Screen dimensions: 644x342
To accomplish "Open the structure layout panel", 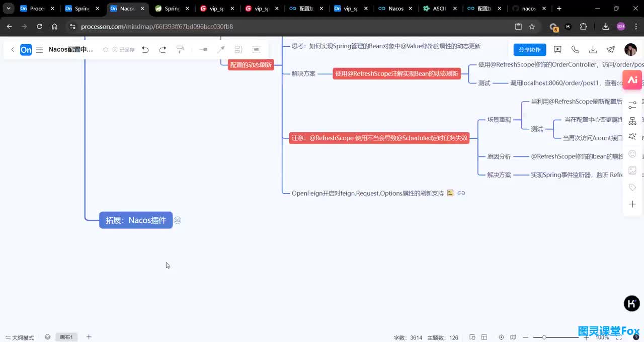I will [x=632, y=121].
